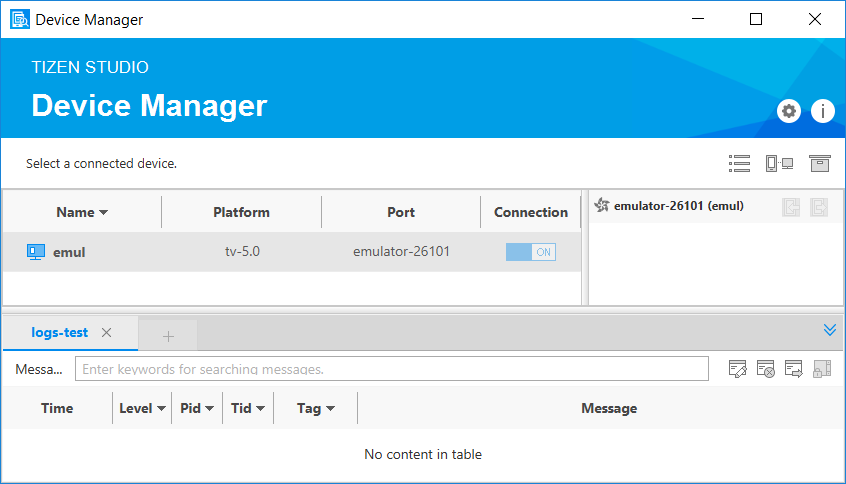Click the info icon in header
Image resolution: width=846 pixels, height=484 pixels.
coord(822,111)
